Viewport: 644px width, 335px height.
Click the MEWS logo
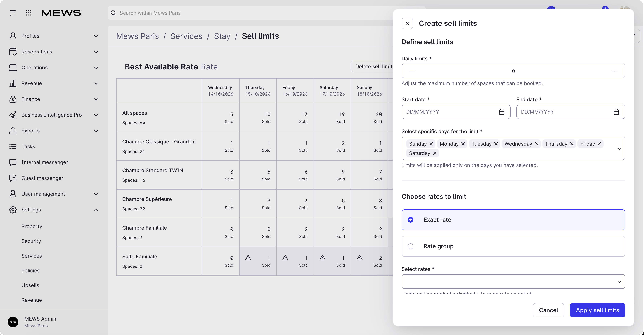(61, 13)
